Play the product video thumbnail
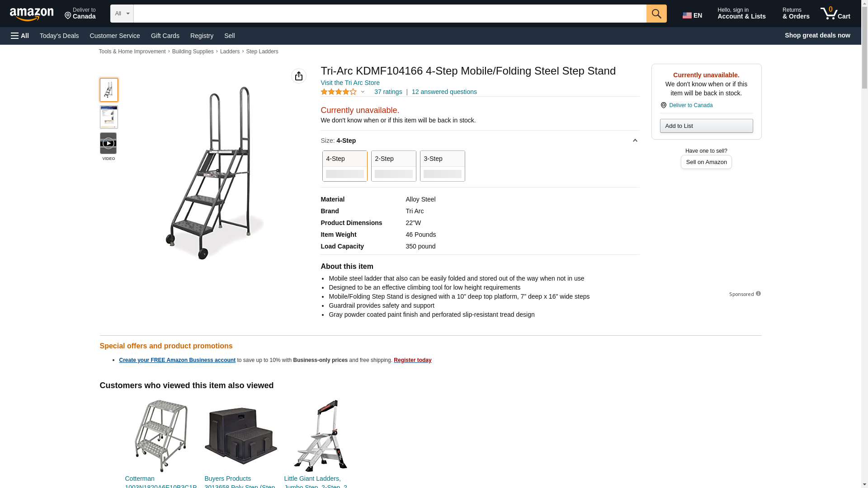This screenshot has width=868, height=488. click(108, 143)
